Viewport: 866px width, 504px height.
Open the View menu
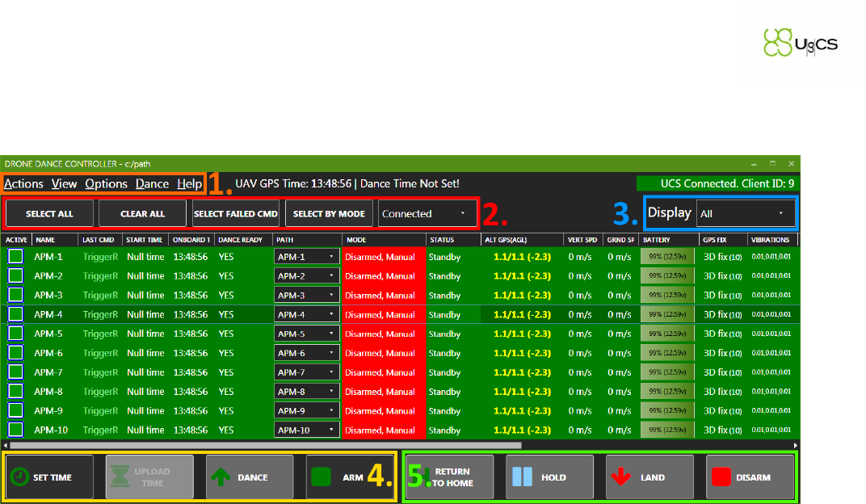[64, 184]
